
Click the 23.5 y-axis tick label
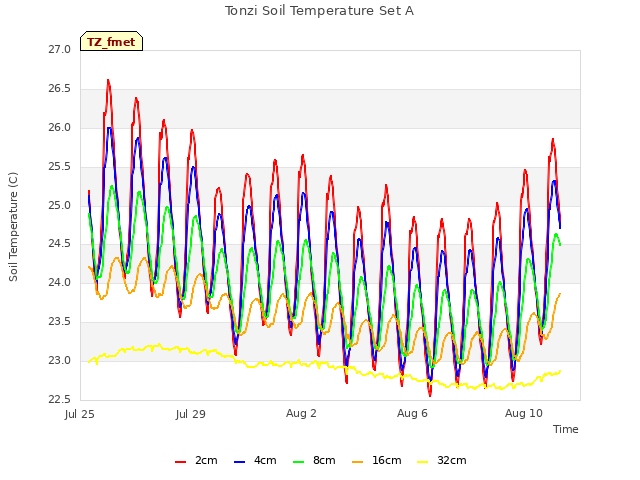click(x=60, y=322)
